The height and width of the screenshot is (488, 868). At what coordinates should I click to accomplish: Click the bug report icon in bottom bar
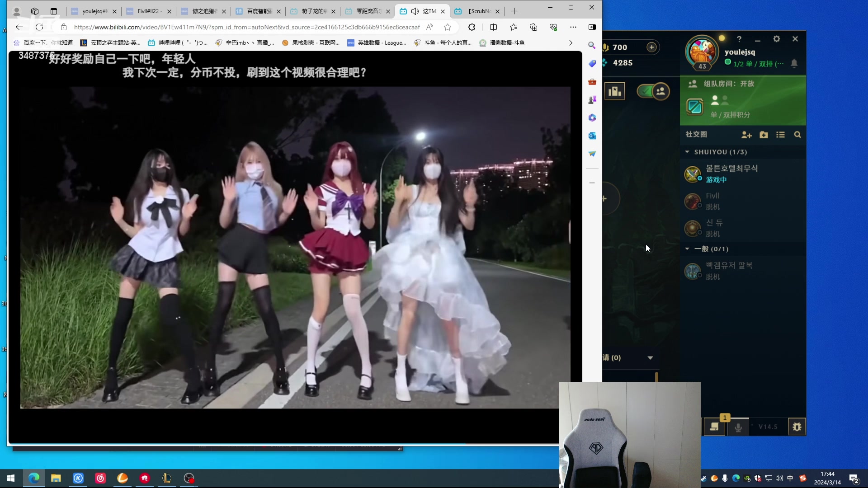[x=798, y=426]
